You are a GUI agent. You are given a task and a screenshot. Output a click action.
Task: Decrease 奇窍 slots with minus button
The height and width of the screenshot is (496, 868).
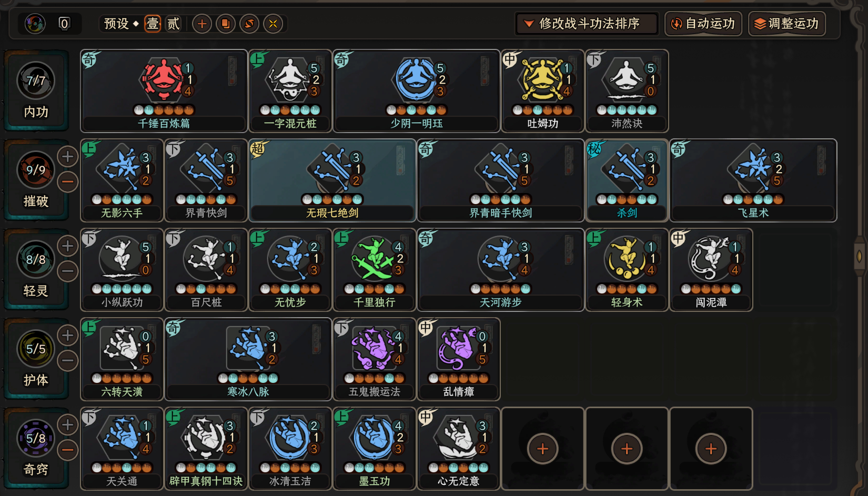(68, 450)
